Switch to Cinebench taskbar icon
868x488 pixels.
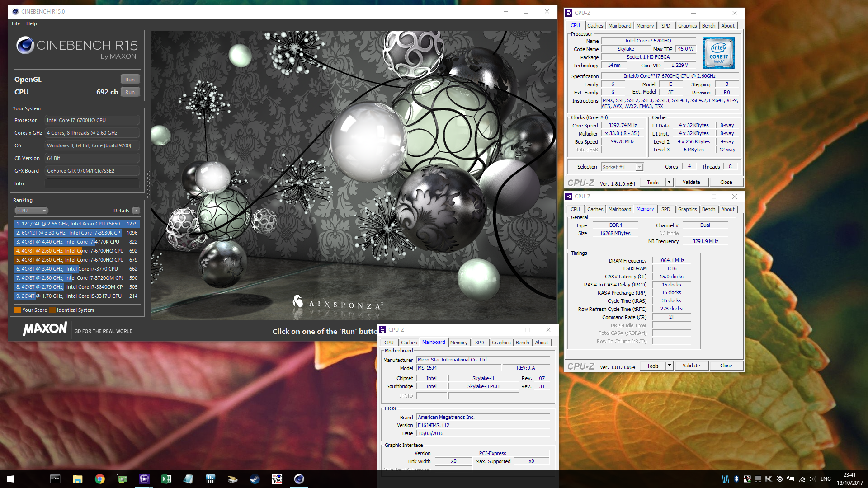[x=299, y=479]
